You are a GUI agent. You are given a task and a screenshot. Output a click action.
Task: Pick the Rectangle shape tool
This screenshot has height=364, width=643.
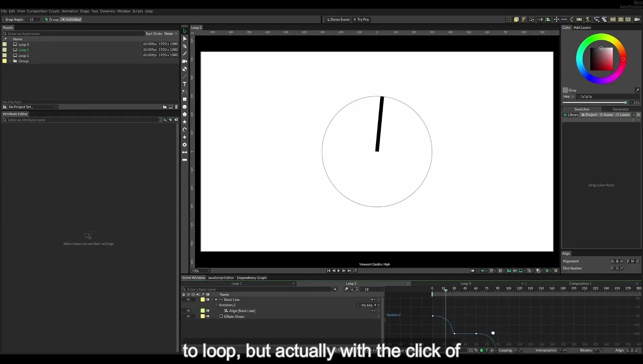pyautogui.click(x=185, y=99)
